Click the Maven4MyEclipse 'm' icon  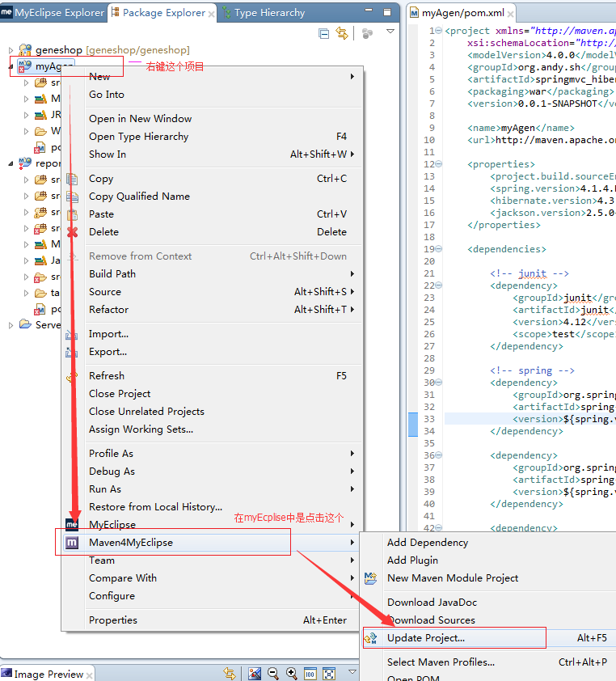click(72, 543)
